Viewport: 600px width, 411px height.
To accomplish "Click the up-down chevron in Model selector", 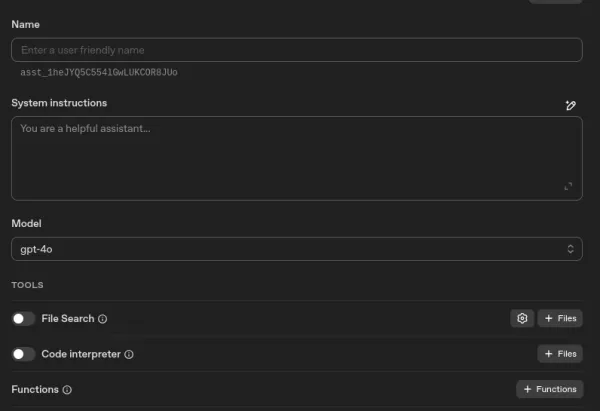I will tap(571, 249).
